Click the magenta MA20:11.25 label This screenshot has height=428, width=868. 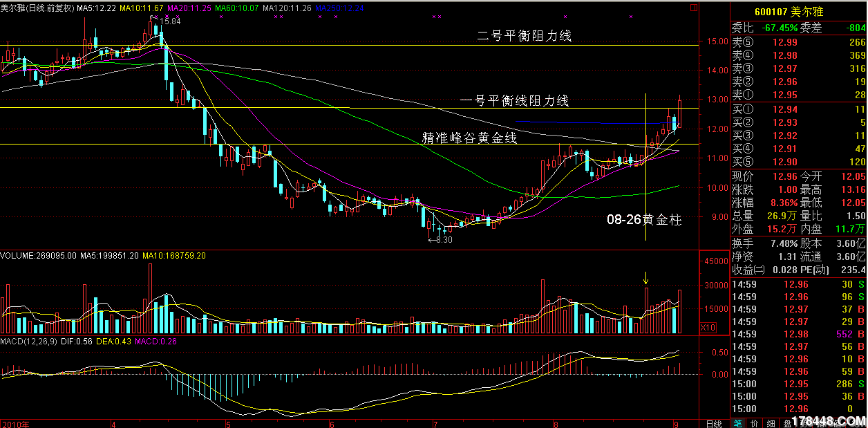189,8
